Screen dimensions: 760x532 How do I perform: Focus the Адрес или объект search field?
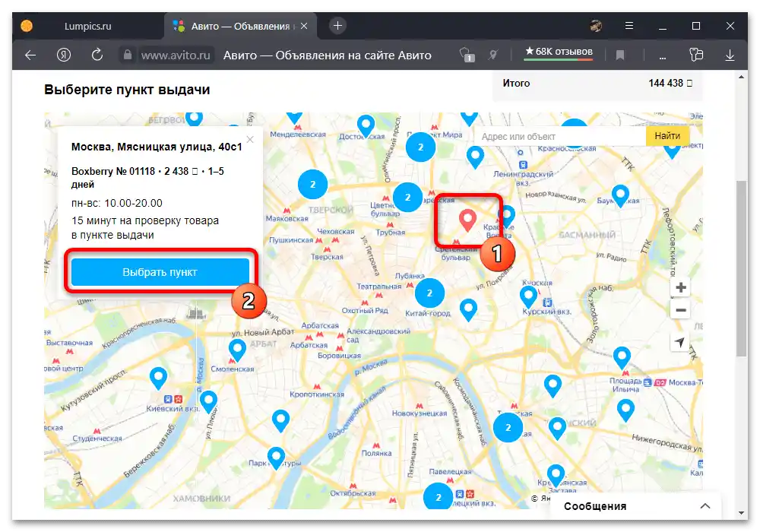coord(562,137)
